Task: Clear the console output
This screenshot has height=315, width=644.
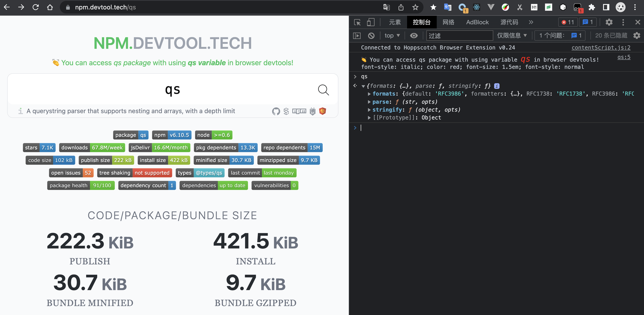Action: click(x=371, y=35)
